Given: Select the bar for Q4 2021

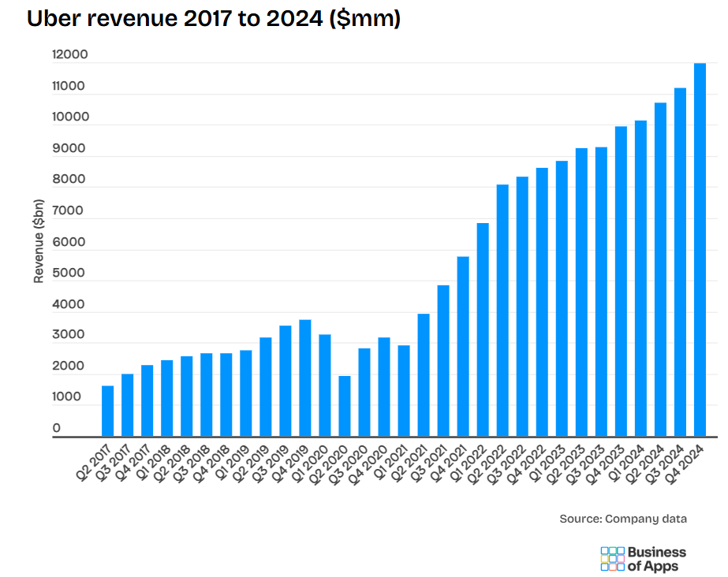Looking at the screenshot, I should pos(463,347).
